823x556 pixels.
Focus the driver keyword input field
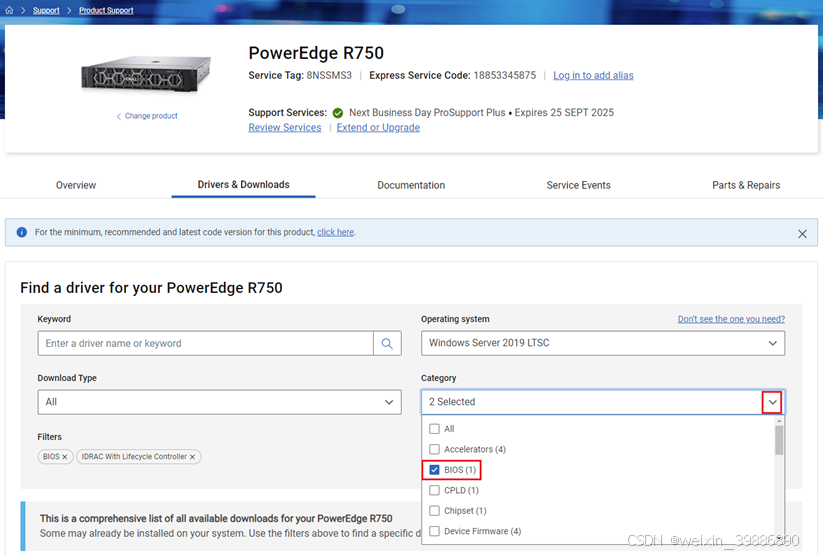(206, 343)
